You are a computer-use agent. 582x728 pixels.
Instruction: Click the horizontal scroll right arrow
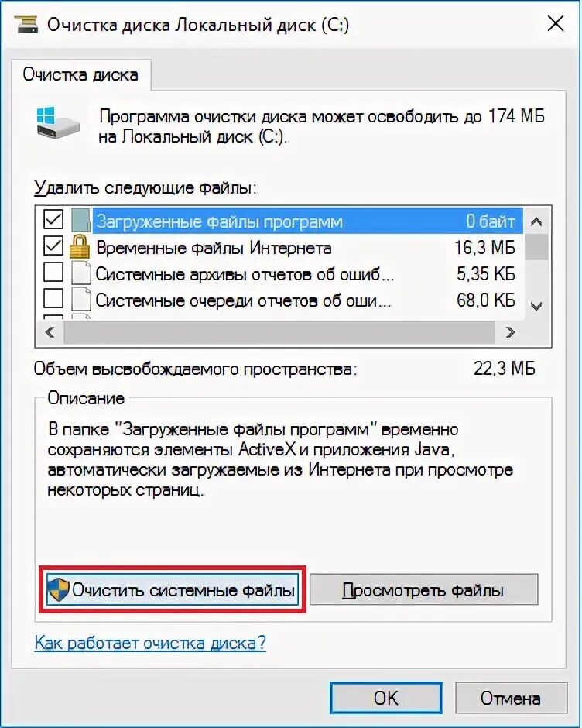tap(511, 332)
